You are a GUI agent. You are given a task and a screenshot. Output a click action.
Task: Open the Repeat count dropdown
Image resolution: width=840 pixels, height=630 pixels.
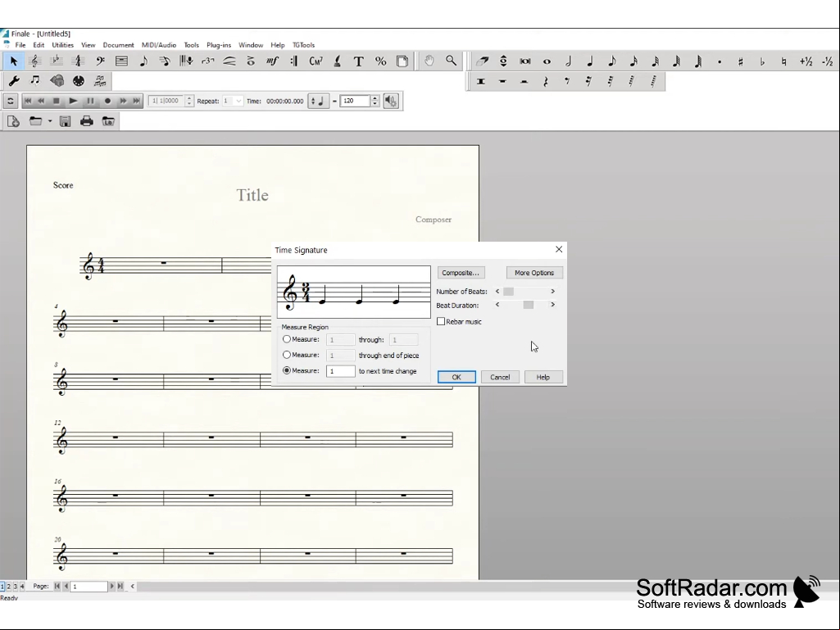[x=238, y=101]
